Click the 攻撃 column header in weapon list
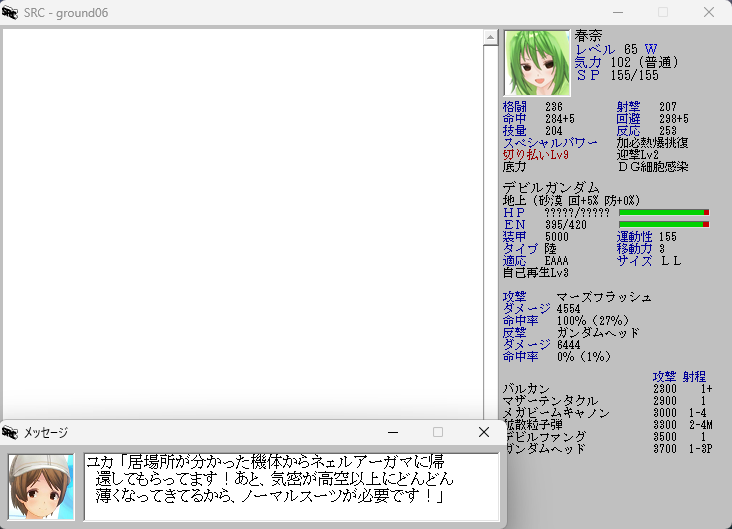 click(x=664, y=376)
